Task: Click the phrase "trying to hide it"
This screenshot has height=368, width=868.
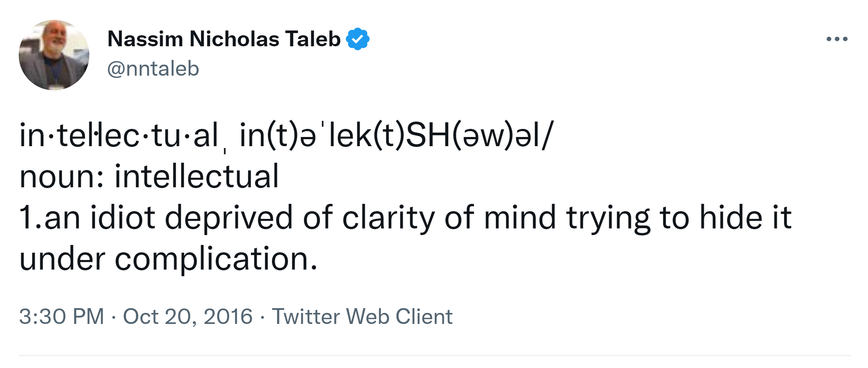Action: [679, 218]
